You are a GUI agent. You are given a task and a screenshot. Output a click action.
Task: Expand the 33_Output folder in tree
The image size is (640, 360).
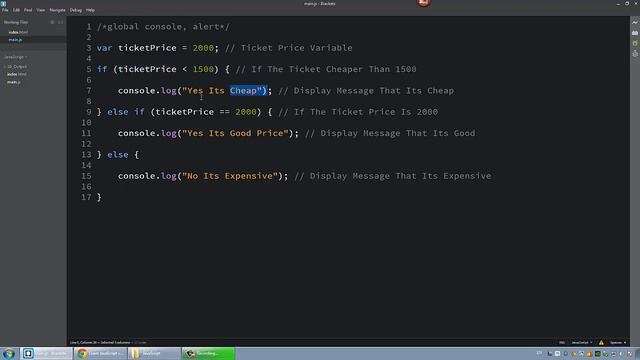point(16,67)
